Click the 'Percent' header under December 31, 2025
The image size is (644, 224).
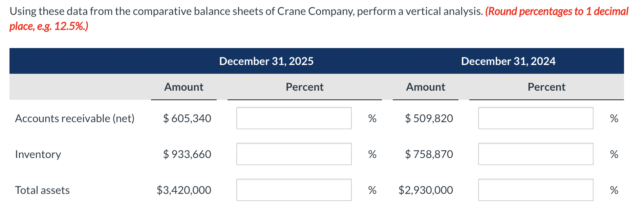pyautogui.click(x=304, y=87)
